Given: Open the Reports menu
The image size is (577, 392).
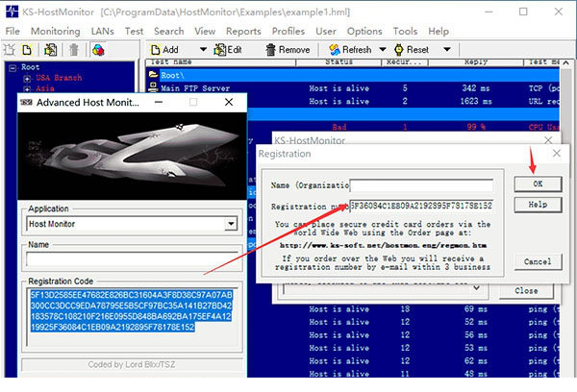Looking at the screenshot, I should [243, 32].
